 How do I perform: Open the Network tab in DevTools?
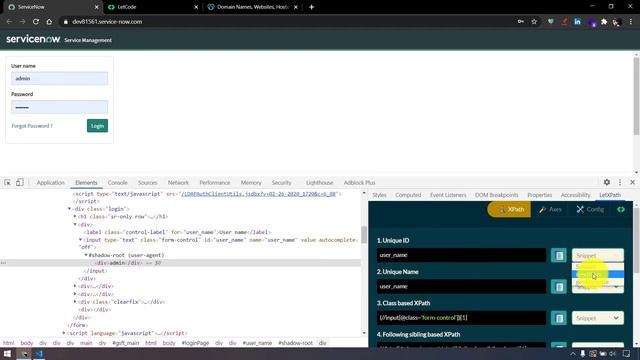[178, 182]
